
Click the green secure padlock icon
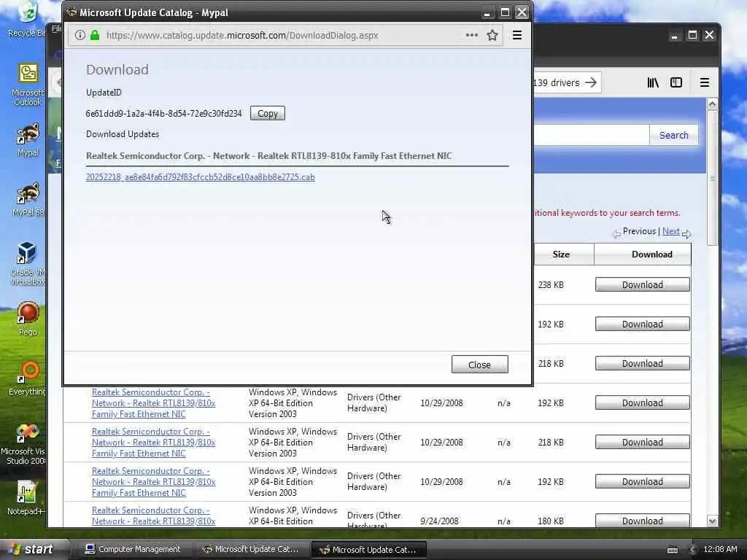point(95,35)
